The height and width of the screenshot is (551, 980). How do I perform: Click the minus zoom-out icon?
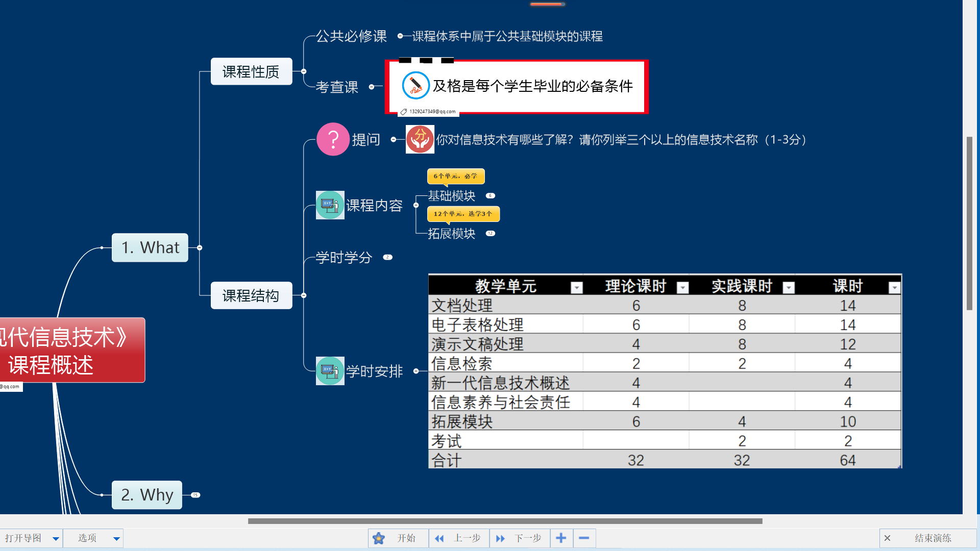point(584,538)
